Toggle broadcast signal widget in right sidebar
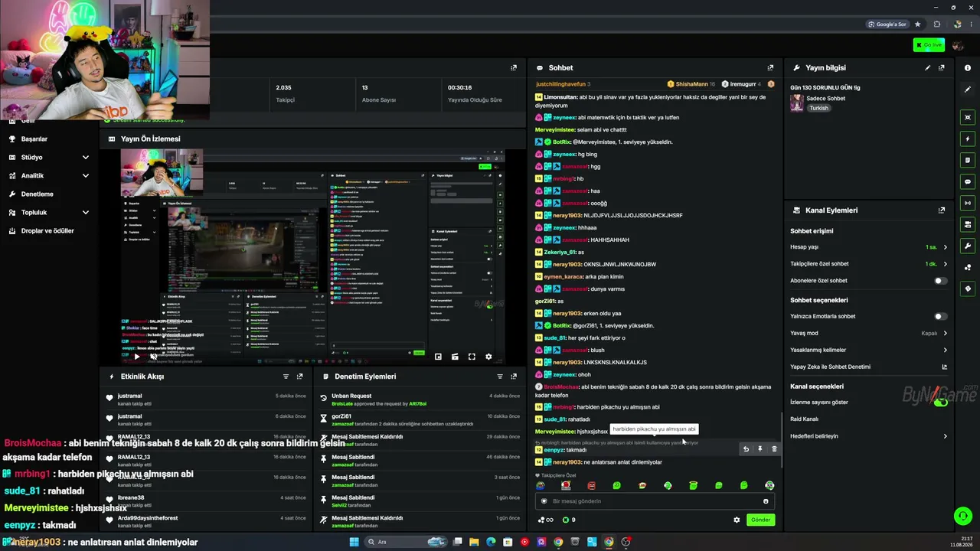The width and height of the screenshot is (980, 551). point(968,203)
